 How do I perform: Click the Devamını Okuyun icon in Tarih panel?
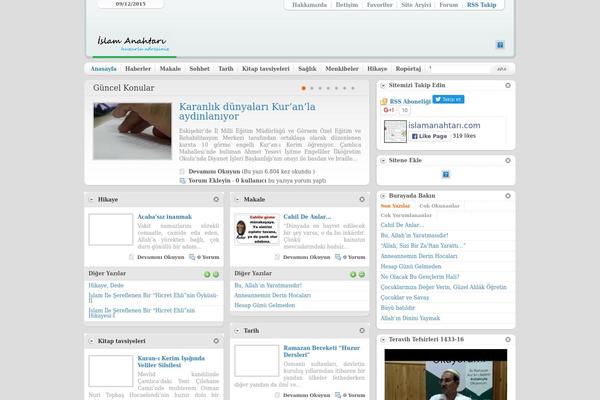[277, 395]
